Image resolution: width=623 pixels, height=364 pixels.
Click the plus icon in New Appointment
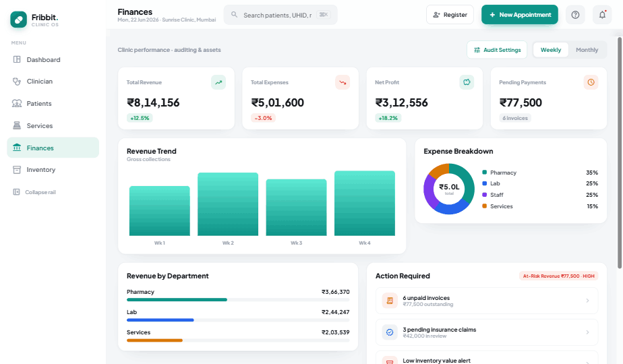pyautogui.click(x=492, y=15)
